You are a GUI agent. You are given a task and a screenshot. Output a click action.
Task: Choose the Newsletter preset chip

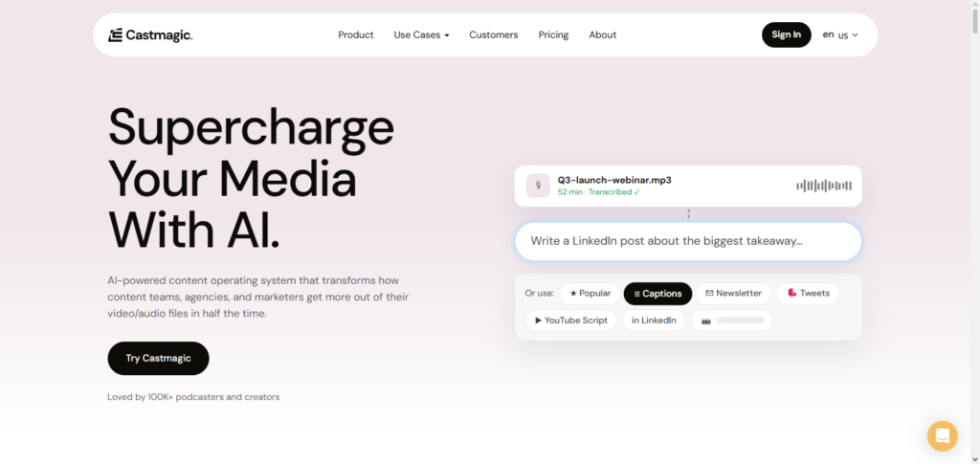pyautogui.click(x=733, y=294)
